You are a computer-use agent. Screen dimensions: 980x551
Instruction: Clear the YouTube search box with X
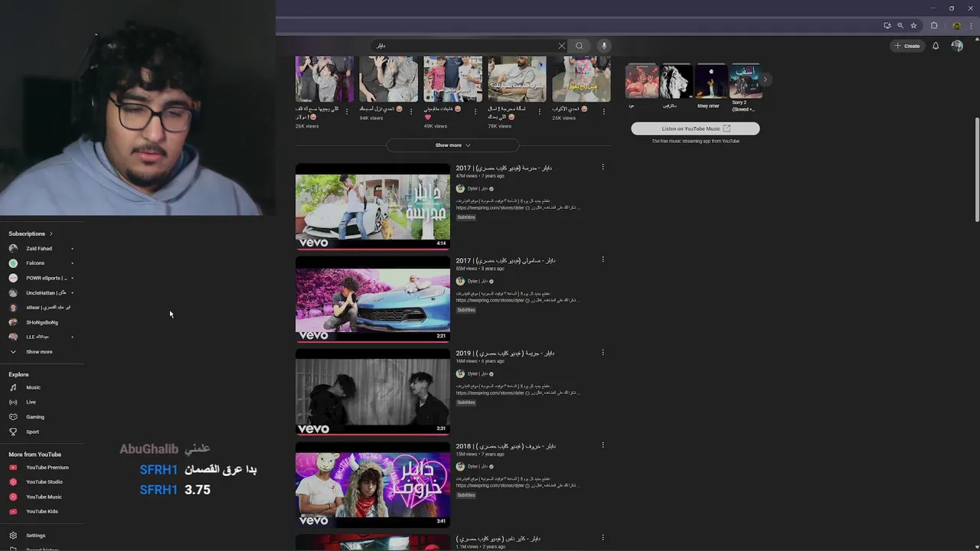tap(561, 46)
